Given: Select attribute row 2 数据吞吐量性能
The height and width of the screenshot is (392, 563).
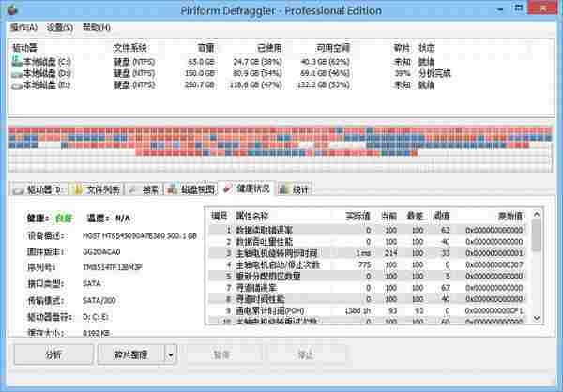Looking at the screenshot, I should click(x=369, y=241).
